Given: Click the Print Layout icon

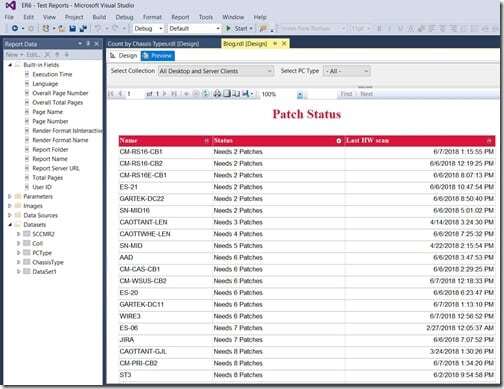Looking at the screenshot, I should (x=227, y=94).
